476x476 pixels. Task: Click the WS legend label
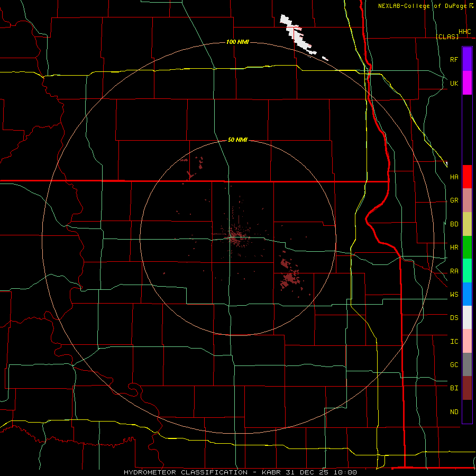tap(454, 295)
